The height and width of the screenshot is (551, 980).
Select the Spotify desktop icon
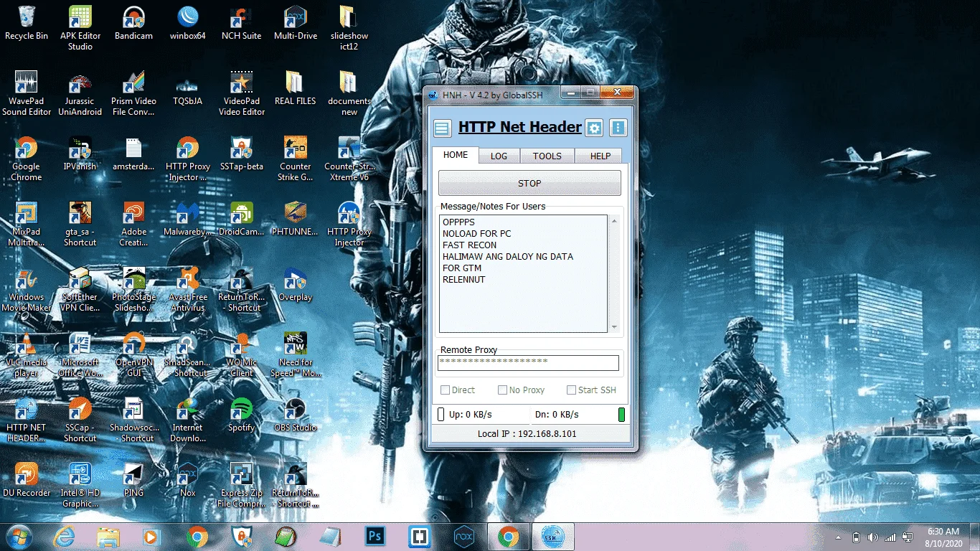pyautogui.click(x=242, y=415)
